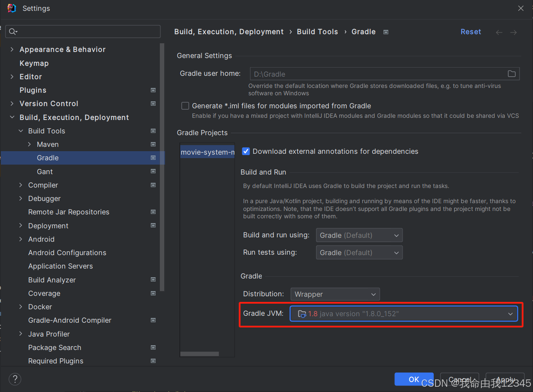Select movie-system-m in Gradle Projects list
The image size is (533, 392).
[x=207, y=152]
